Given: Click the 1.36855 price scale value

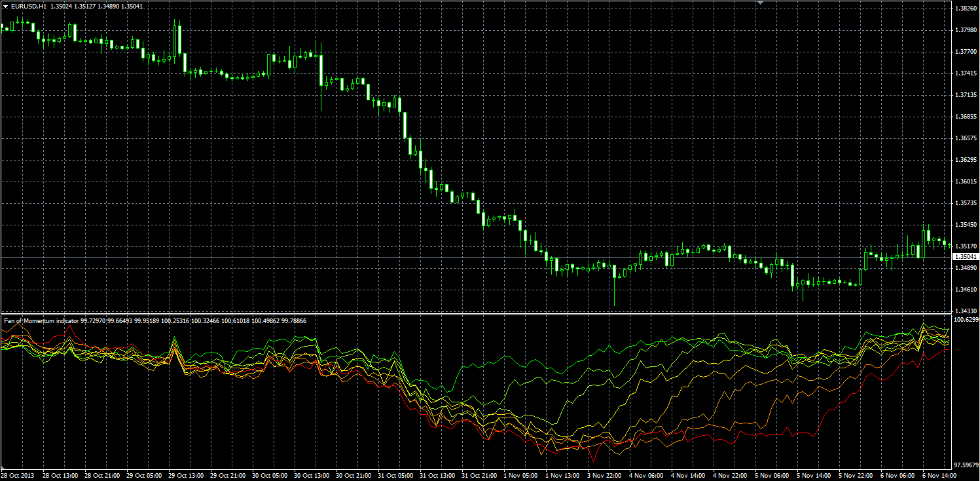Looking at the screenshot, I should 966,117.
